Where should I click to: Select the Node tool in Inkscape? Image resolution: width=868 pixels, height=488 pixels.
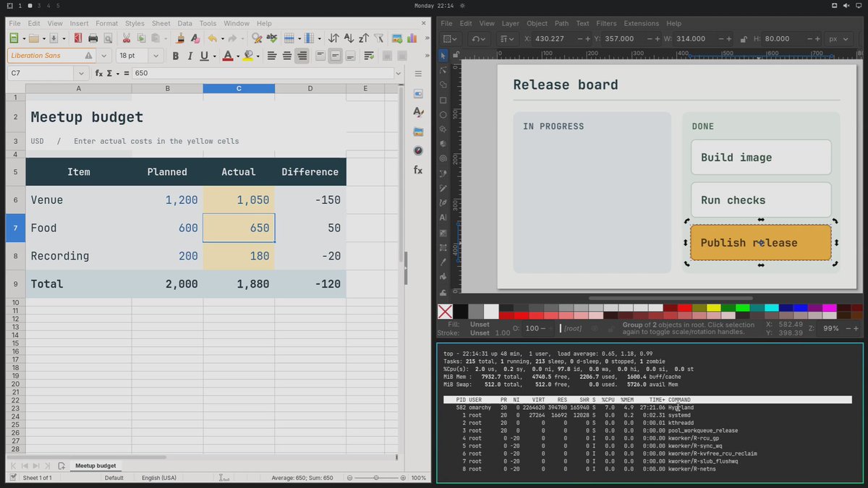coord(443,70)
